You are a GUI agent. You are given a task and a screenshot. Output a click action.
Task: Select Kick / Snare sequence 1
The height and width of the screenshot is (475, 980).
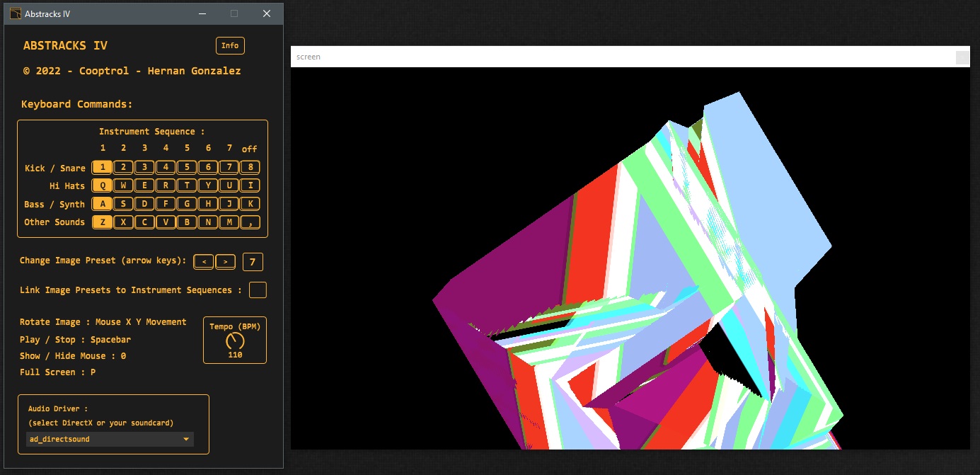pyautogui.click(x=103, y=168)
